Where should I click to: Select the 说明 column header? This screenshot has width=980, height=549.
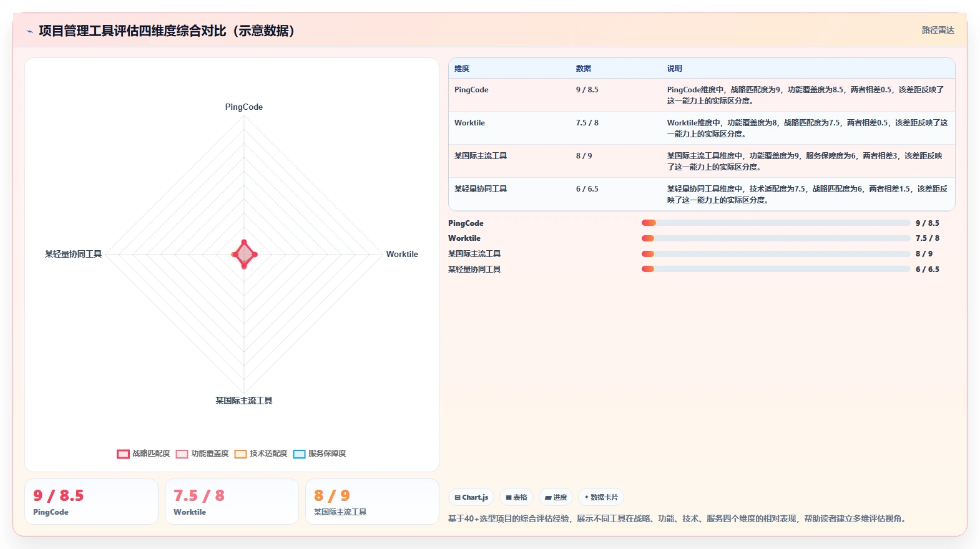click(675, 69)
